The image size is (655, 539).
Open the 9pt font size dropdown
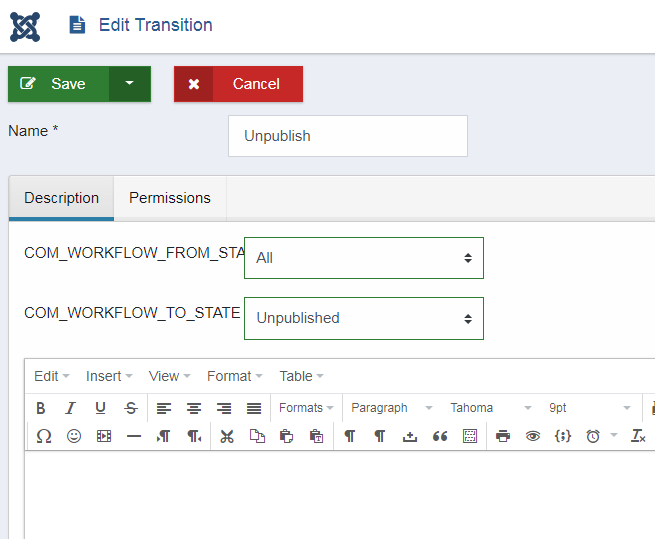589,408
